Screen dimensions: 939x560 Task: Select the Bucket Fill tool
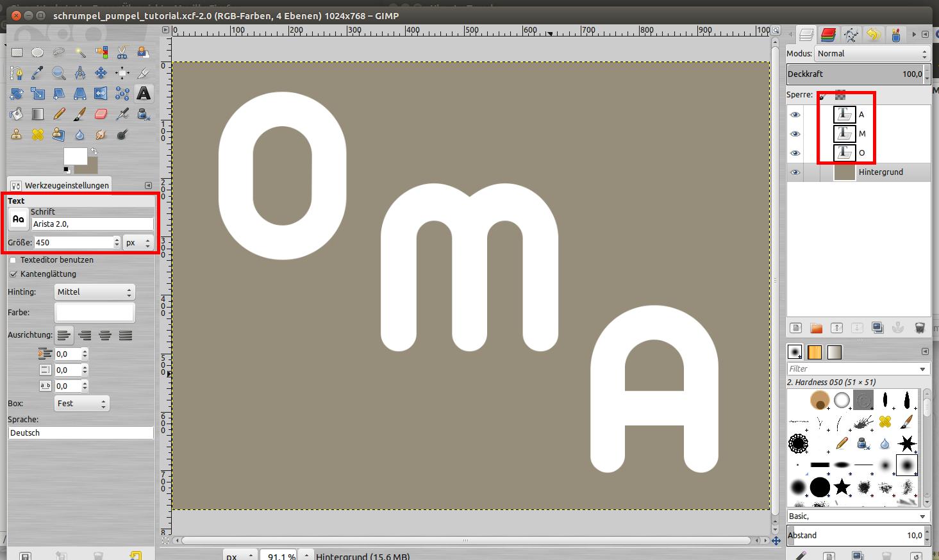pyautogui.click(x=17, y=114)
